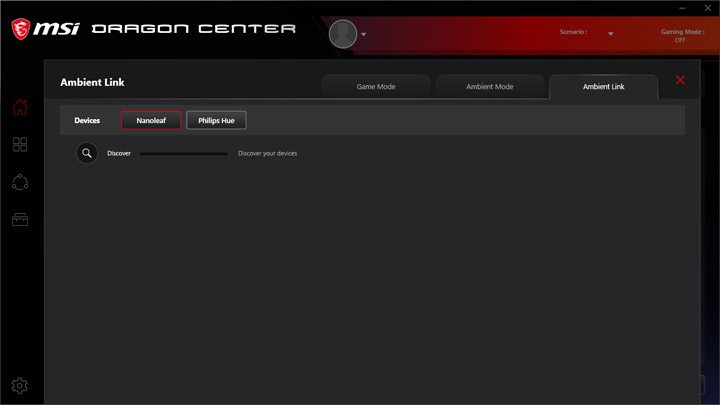
Task: Switch to the Ambient Mode tab
Action: [x=489, y=86]
